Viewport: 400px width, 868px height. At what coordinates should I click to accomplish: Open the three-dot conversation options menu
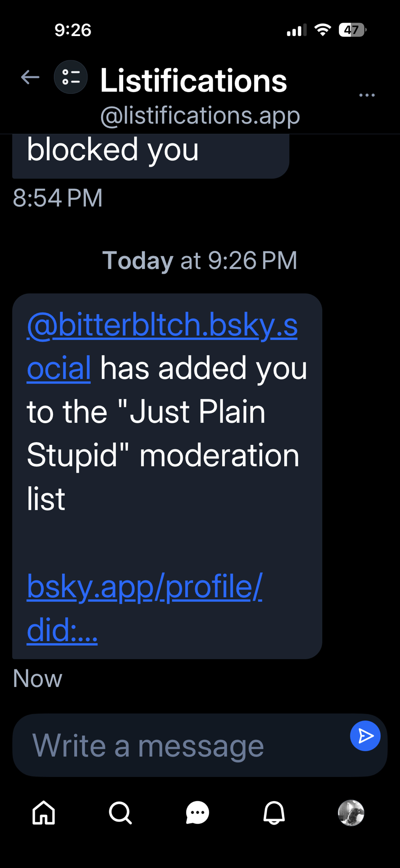tap(367, 95)
